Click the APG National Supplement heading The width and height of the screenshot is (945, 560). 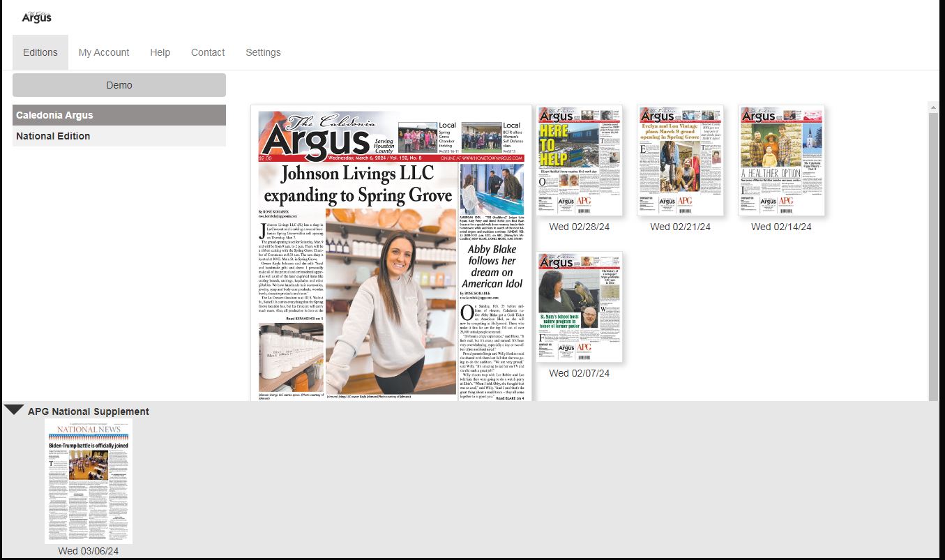pos(88,411)
